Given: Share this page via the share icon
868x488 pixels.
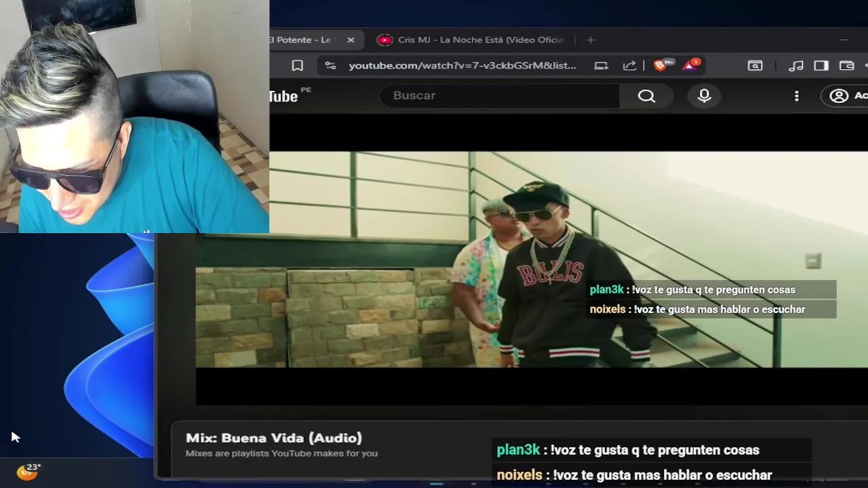Looking at the screenshot, I should 629,66.
